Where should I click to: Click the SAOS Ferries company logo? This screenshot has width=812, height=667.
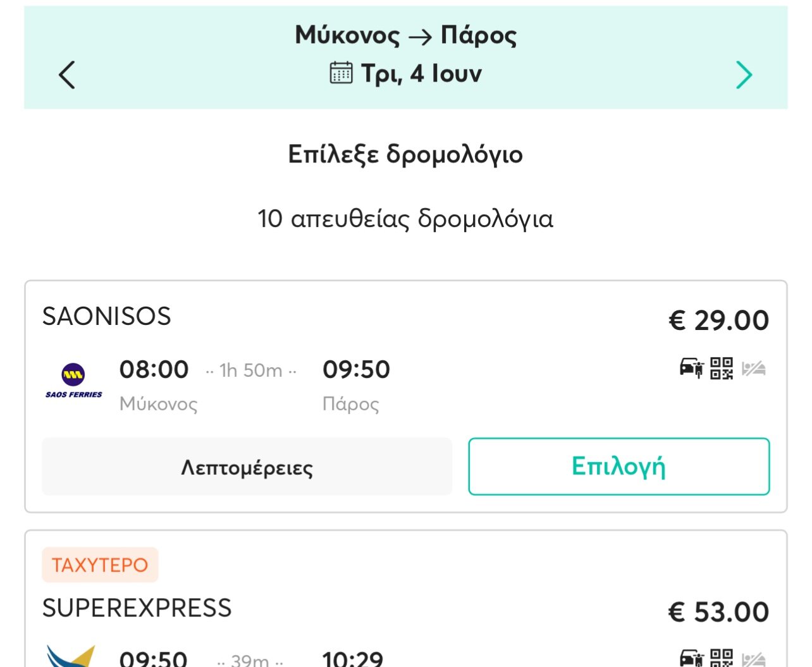click(73, 380)
